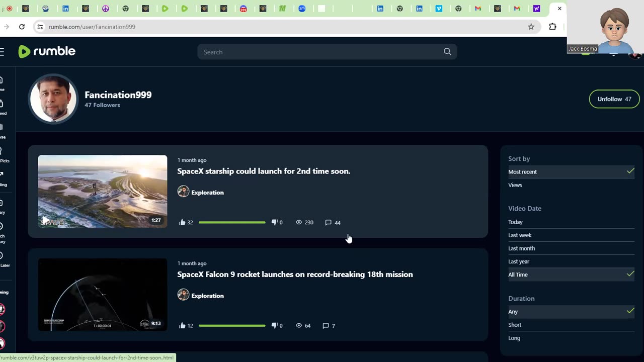Click thumbs-up icon on Falcon 9 video
The width and height of the screenshot is (644, 362).
coord(182,325)
